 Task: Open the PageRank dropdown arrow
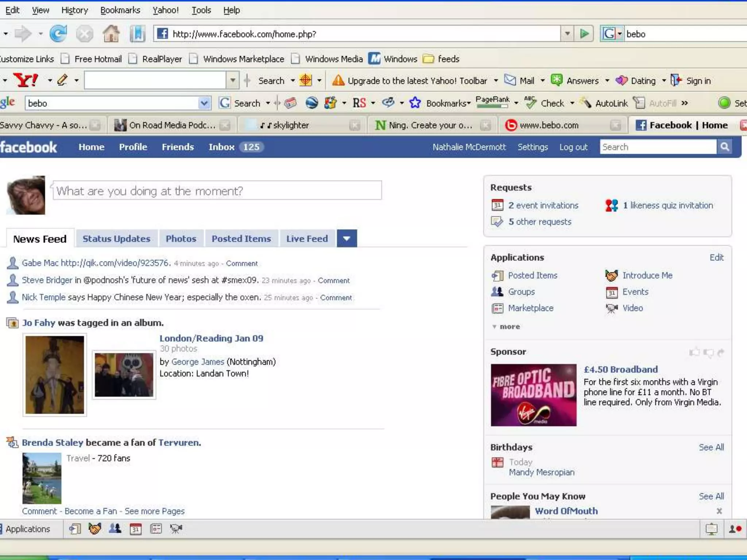pyautogui.click(x=516, y=103)
